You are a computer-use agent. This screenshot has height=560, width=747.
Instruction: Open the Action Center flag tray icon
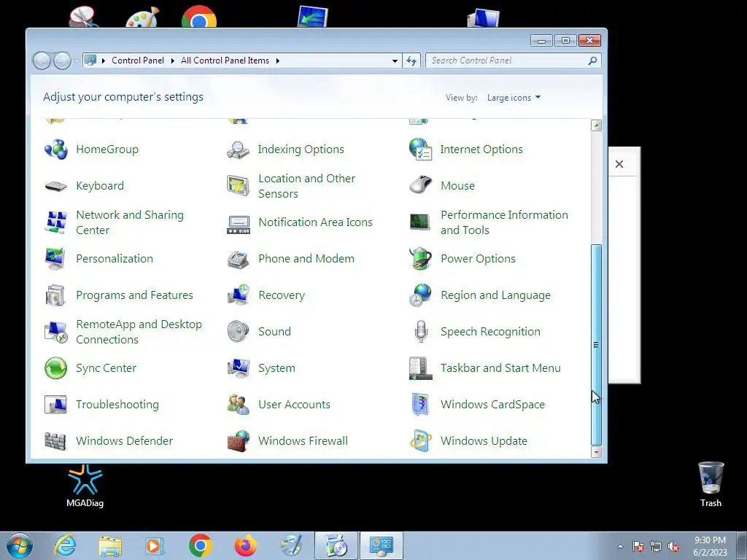[x=638, y=546]
